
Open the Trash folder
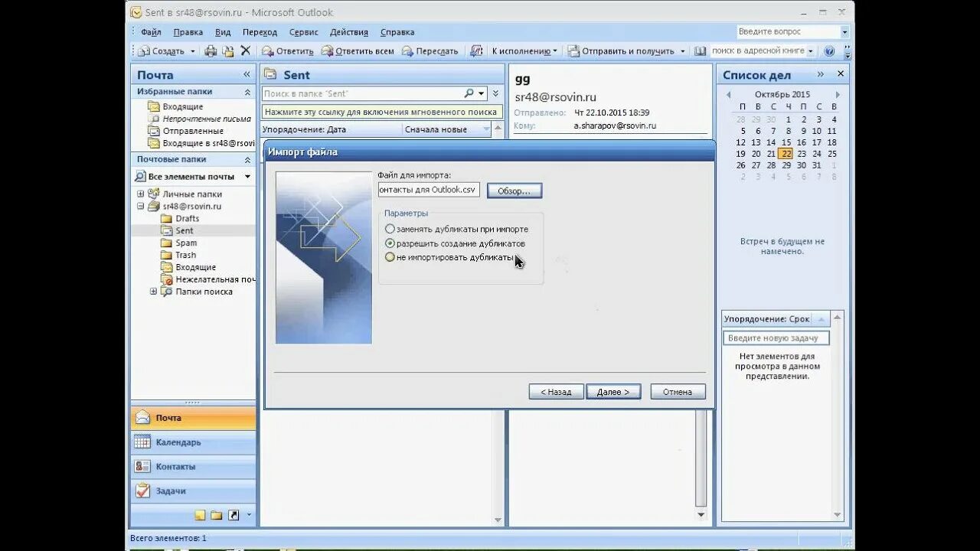tap(185, 256)
